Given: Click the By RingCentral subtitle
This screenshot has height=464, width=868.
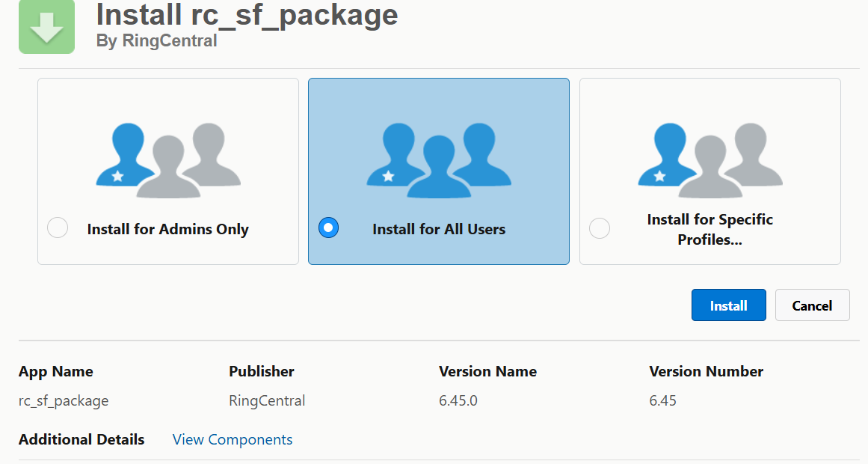Looking at the screenshot, I should [156, 41].
